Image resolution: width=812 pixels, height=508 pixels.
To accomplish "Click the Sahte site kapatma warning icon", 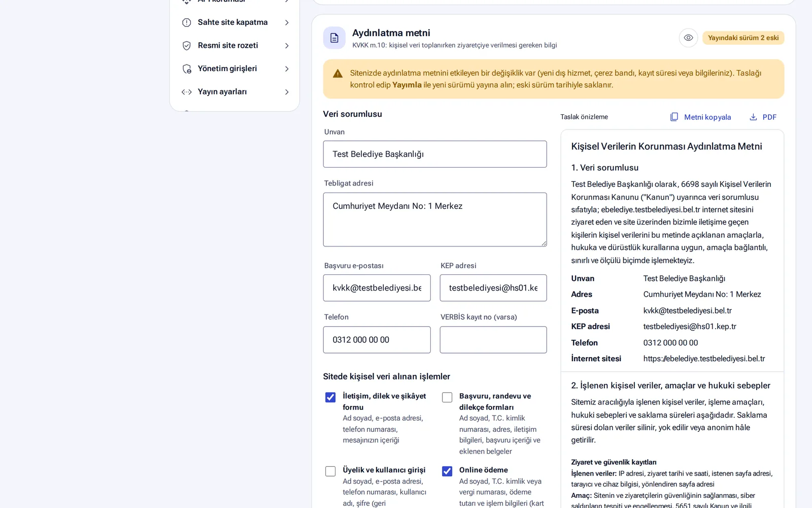I will 187,22.
